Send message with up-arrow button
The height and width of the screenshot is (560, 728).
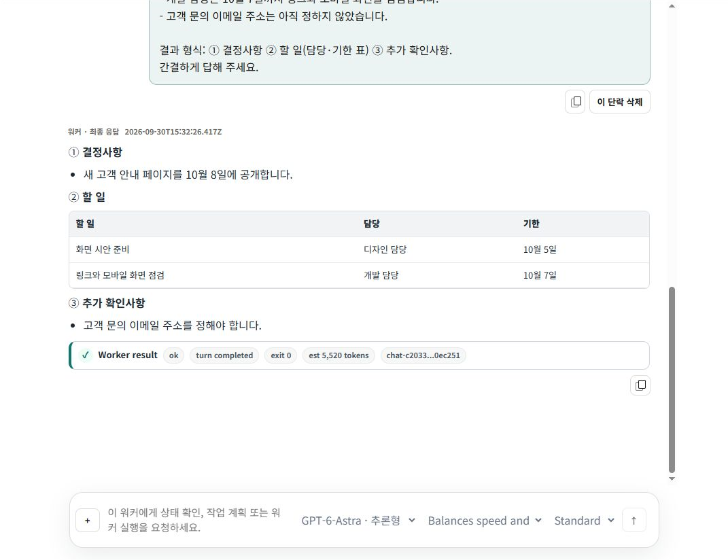pyautogui.click(x=634, y=521)
